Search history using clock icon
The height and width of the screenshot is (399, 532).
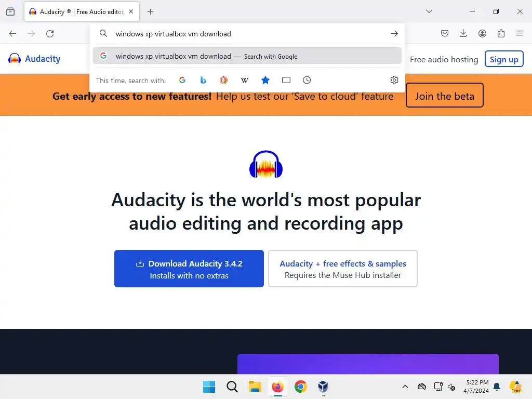pos(307,80)
